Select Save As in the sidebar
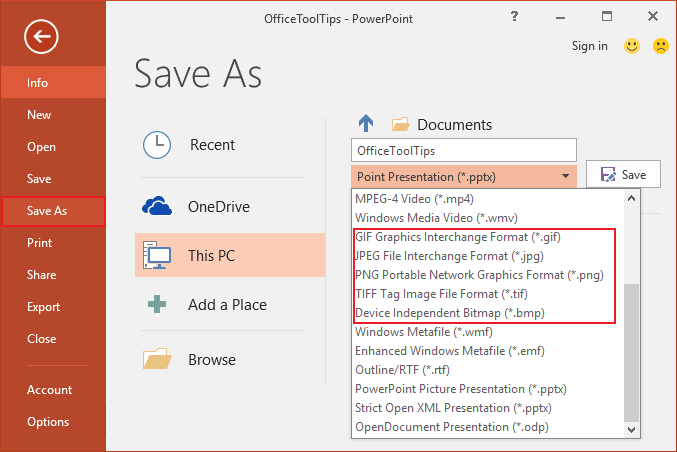The height and width of the screenshot is (452, 677). pos(53,211)
